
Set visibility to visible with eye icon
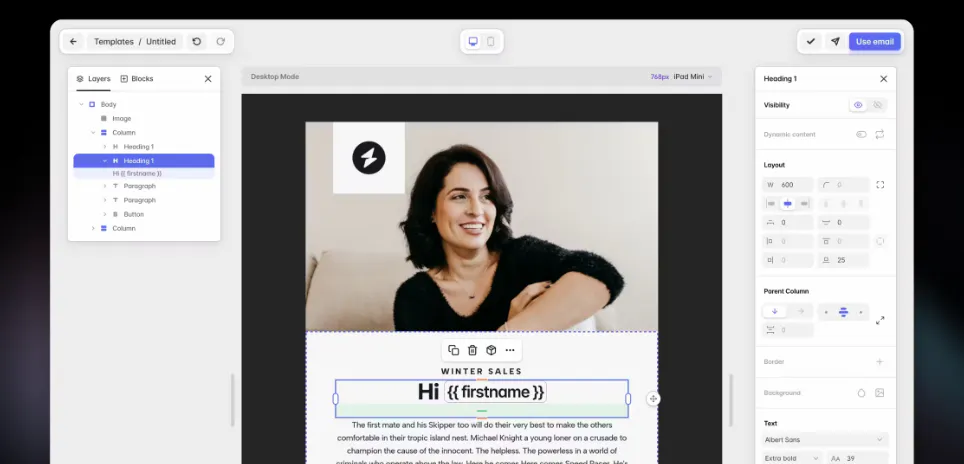pyautogui.click(x=858, y=105)
